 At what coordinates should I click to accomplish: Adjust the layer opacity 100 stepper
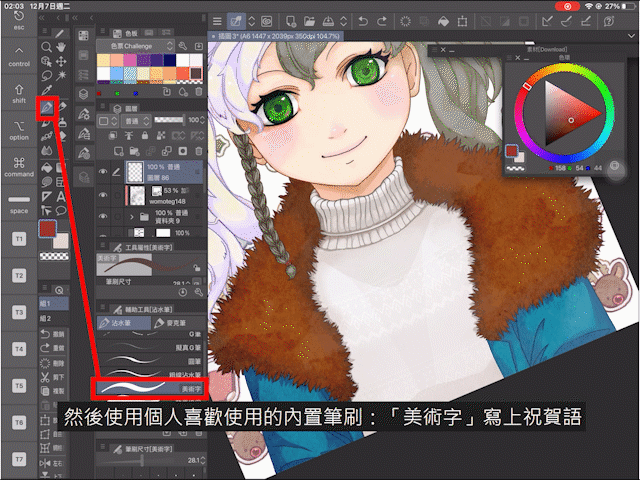coord(202,120)
